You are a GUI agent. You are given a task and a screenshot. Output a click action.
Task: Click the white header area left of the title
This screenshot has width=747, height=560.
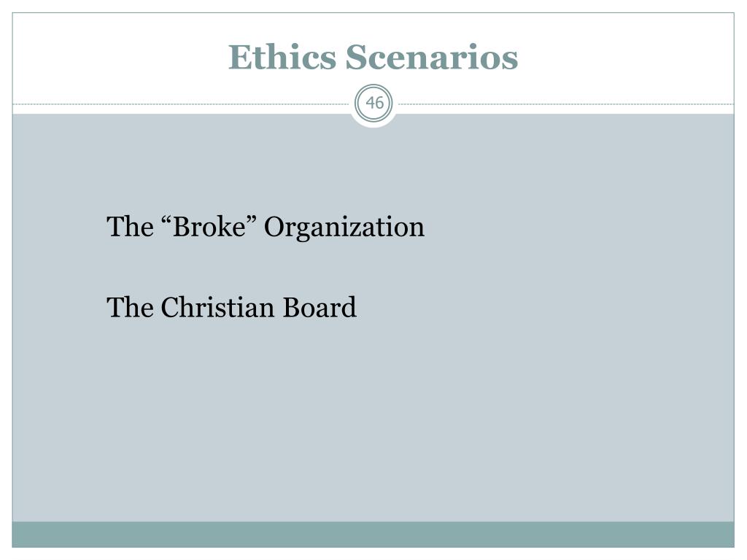click(x=119, y=57)
